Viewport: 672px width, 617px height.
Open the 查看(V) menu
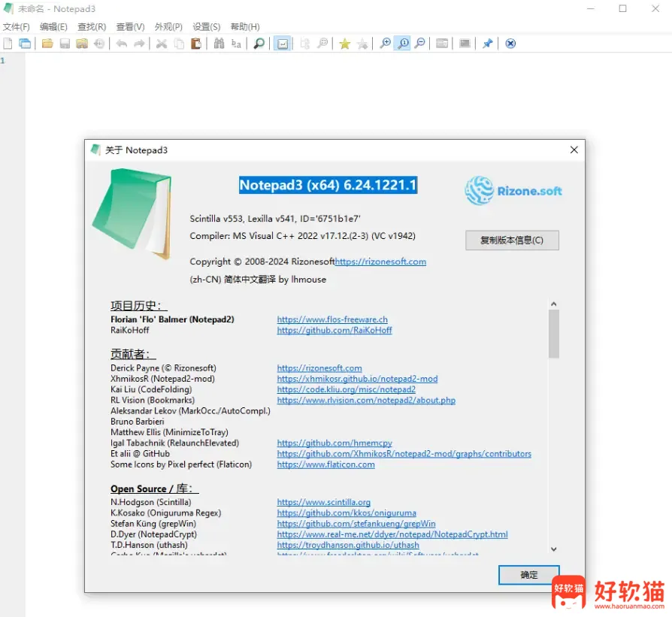point(130,26)
